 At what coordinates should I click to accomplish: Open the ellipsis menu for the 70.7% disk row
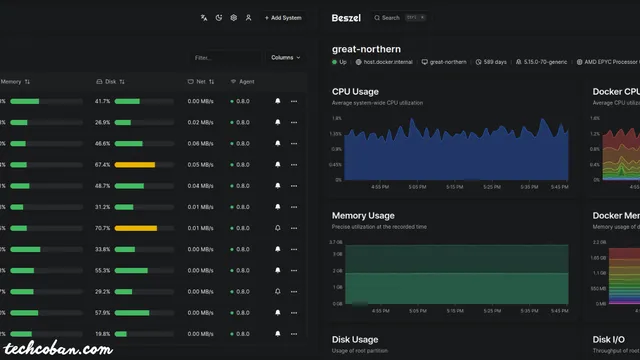[294, 228]
